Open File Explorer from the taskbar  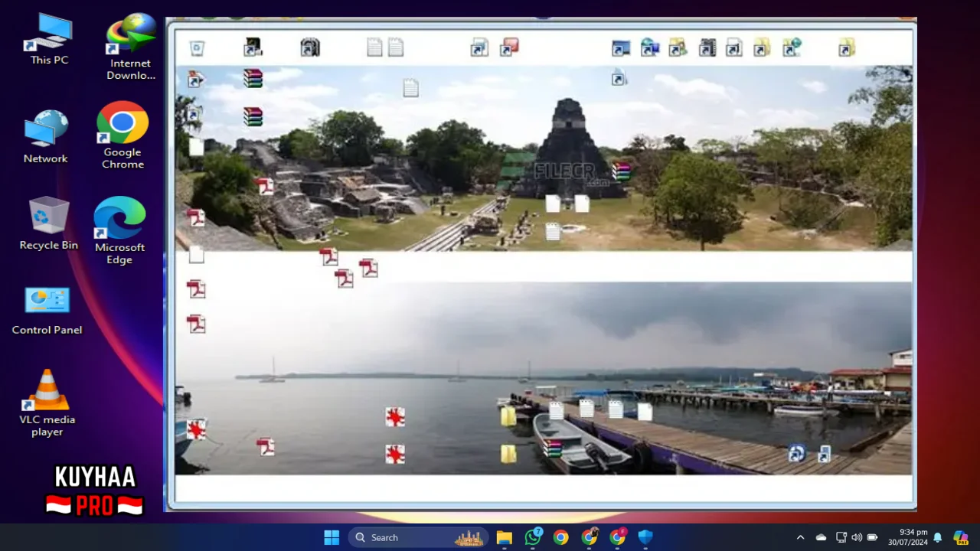(x=504, y=537)
